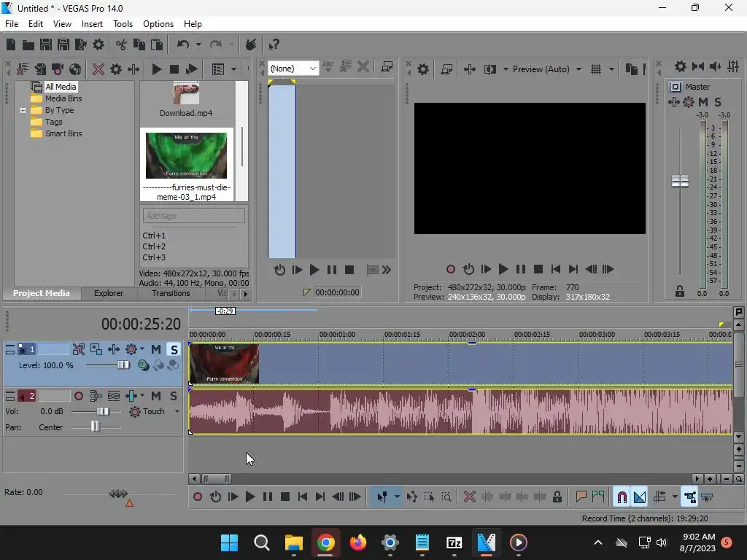Lock the selected event
747x560 pixels.
(557, 497)
